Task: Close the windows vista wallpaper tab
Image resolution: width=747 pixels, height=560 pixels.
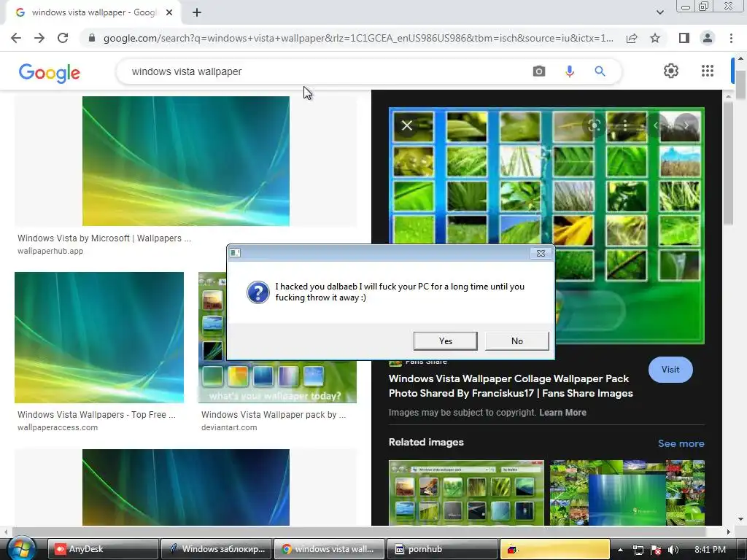Action: click(x=169, y=12)
